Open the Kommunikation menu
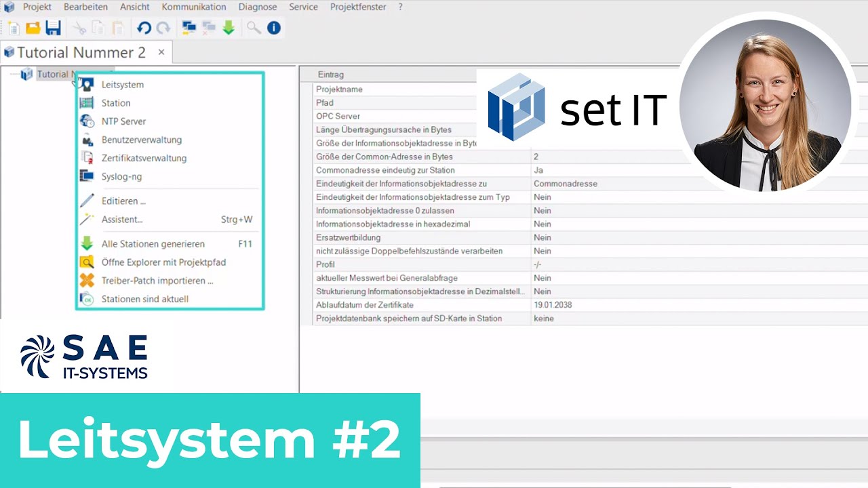Viewport: 868px width, 488px height. click(x=194, y=7)
